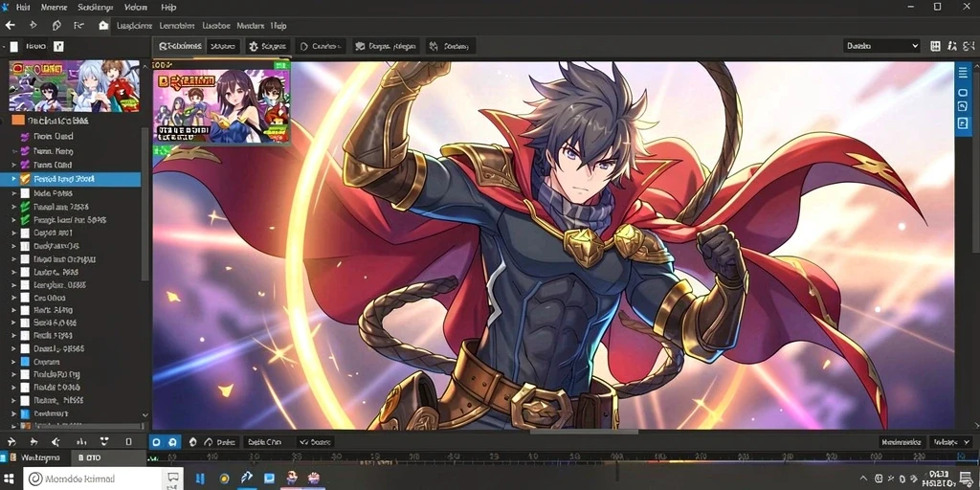Expand the blue highlighted tree row with its arrow
Image resolution: width=980 pixels, height=490 pixels.
coord(13,179)
